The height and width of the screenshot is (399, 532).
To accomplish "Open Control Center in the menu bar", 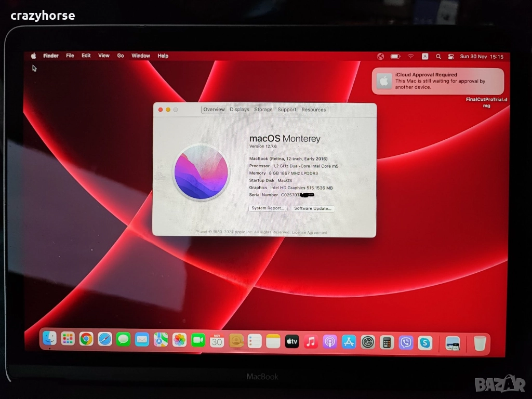I will pyautogui.click(x=450, y=57).
